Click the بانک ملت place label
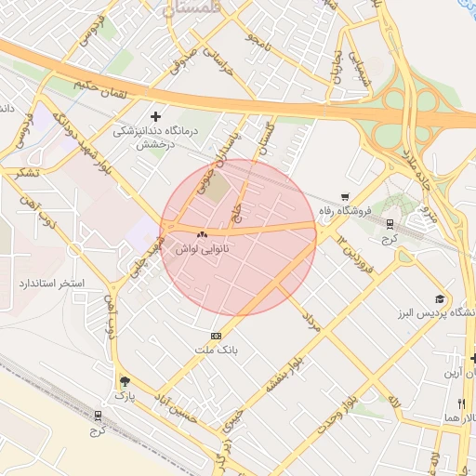Viewport: 476px width, 476px height. point(217,350)
